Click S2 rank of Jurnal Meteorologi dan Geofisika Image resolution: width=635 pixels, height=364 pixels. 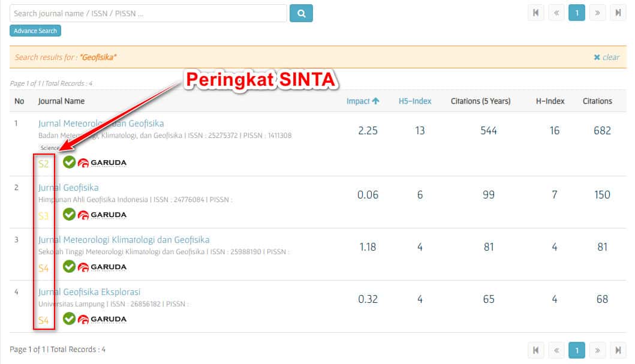[x=43, y=164]
